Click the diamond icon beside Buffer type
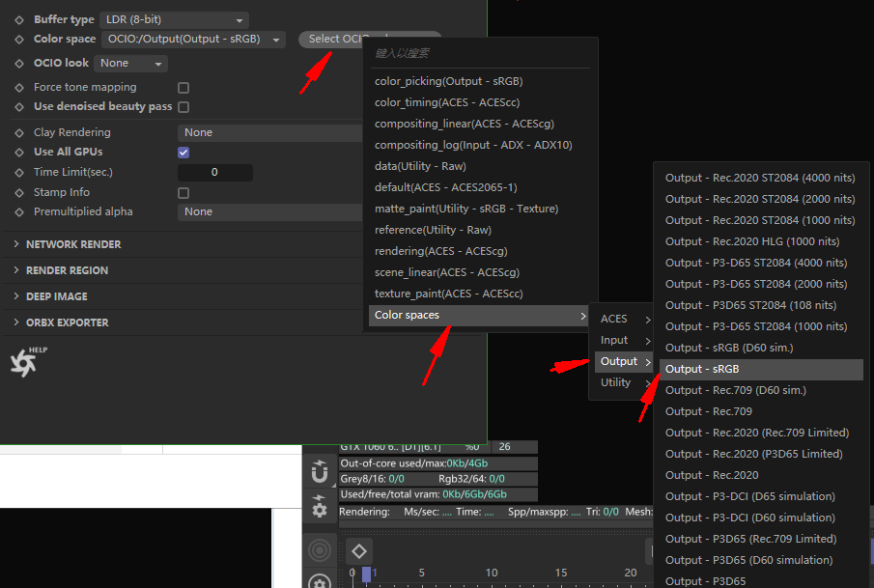 [19, 20]
